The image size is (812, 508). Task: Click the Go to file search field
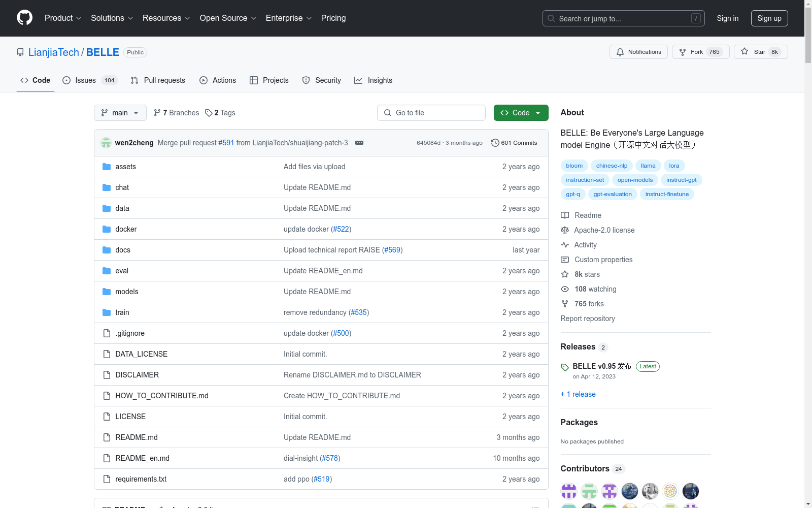[431, 113]
